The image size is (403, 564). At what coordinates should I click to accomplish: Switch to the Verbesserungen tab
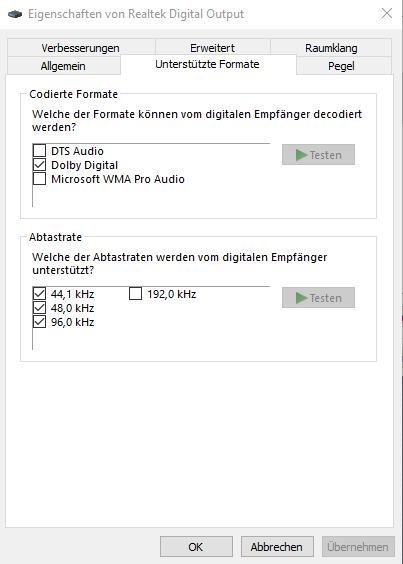click(x=81, y=48)
